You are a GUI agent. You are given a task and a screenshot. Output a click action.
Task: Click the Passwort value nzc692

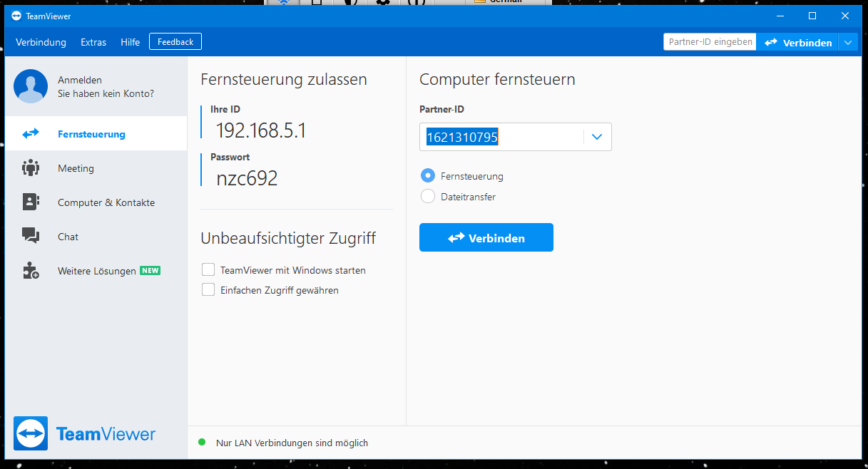click(247, 178)
